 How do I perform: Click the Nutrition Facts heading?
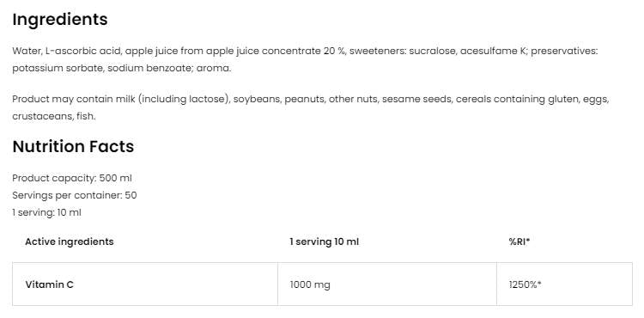click(73, 146)
